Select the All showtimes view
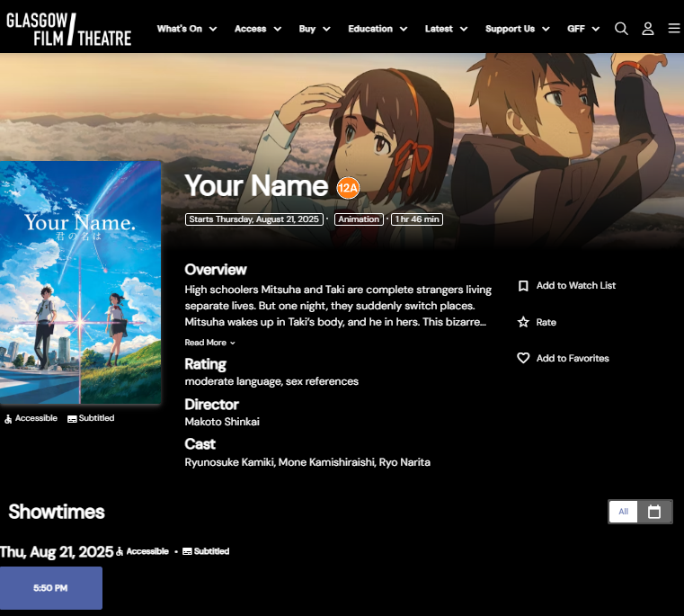Image resolution: width=684 pixels, height=616 pixels. click(624, 512)
